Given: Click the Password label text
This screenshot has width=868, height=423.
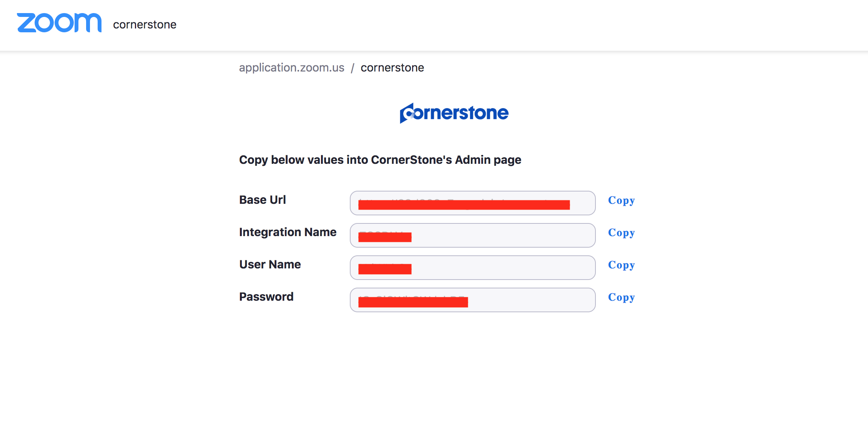Looking at the screenshot, I should point(266,296).
